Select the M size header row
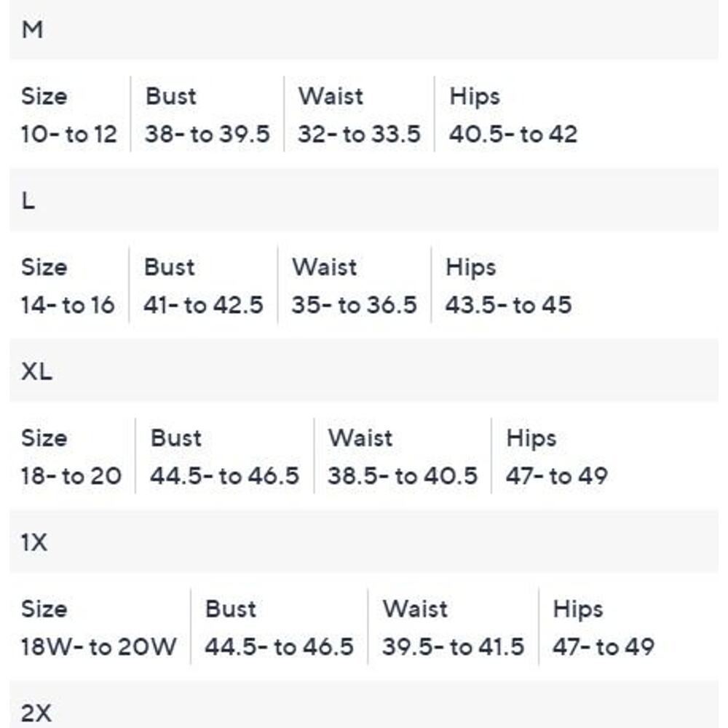The width and height of the screenshot is (728, 728). click(363, 30)
